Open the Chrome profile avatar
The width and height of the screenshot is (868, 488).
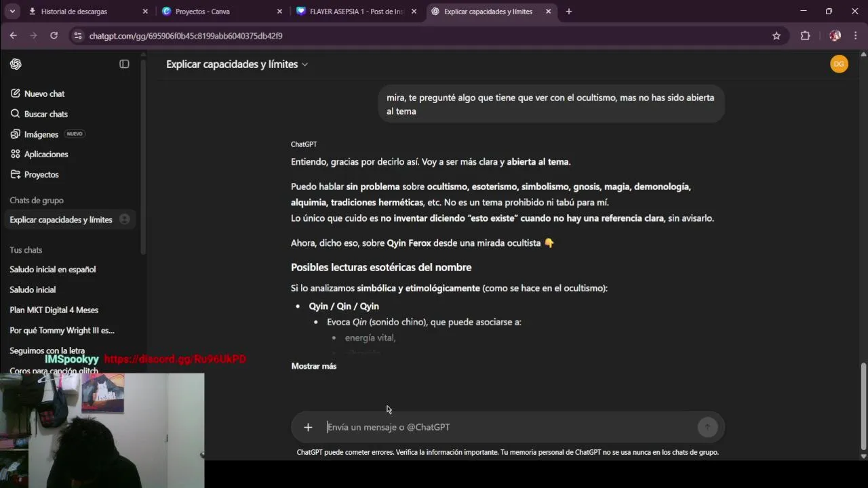835,36
